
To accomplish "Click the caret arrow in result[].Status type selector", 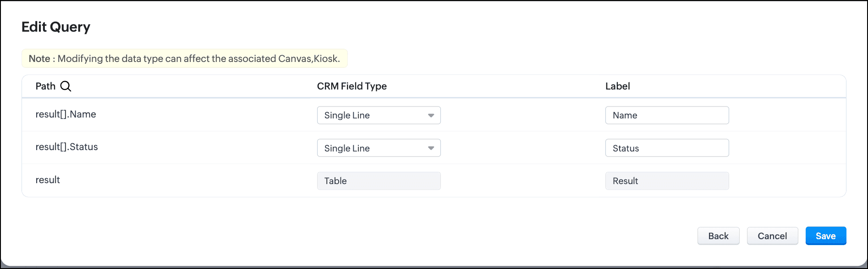I will (431, 148).
